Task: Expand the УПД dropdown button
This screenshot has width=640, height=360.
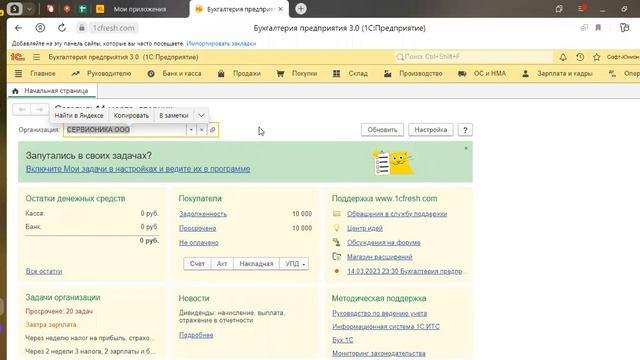Action: [294, 264]
